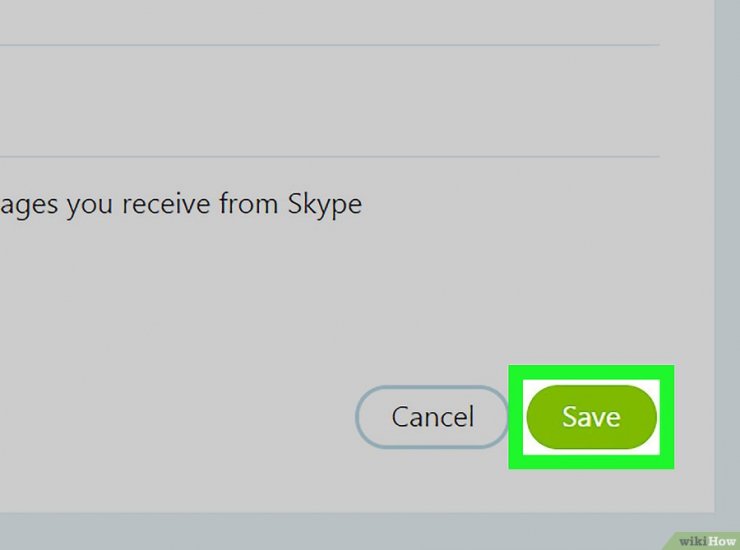Click the upper horizontal divider line

coord(329,45)
